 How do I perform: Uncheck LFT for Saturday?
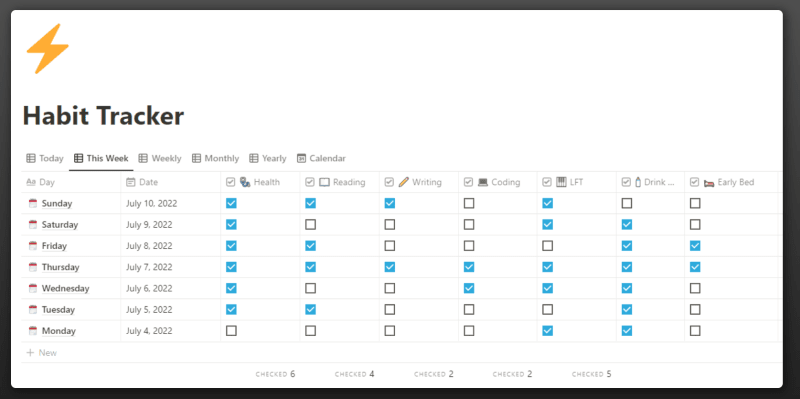pyautogui.click(x=547, y=225)
